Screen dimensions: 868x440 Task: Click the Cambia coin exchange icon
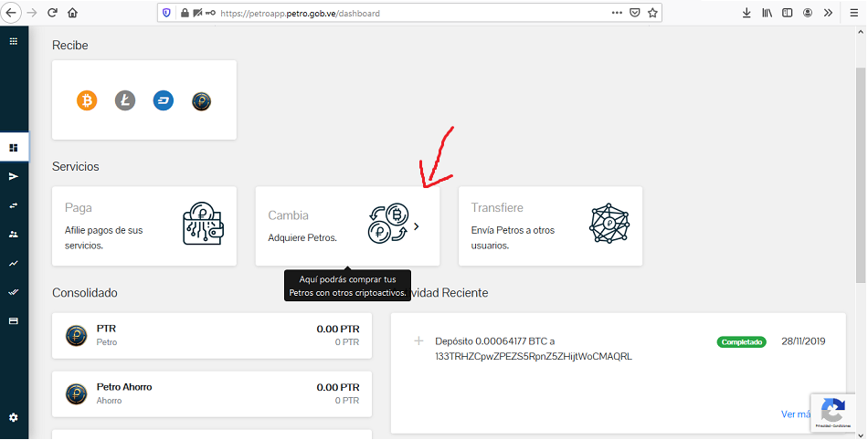pos(388,224)
